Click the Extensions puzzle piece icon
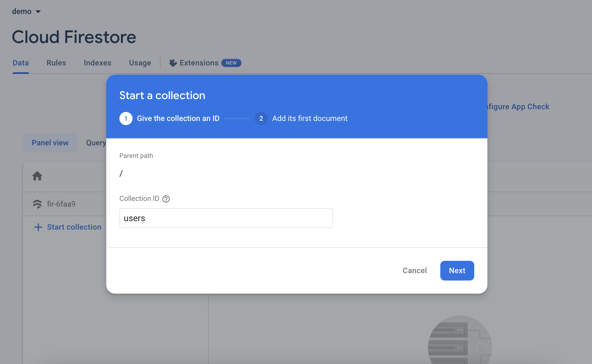592x364 pixels. click(173, 63)
